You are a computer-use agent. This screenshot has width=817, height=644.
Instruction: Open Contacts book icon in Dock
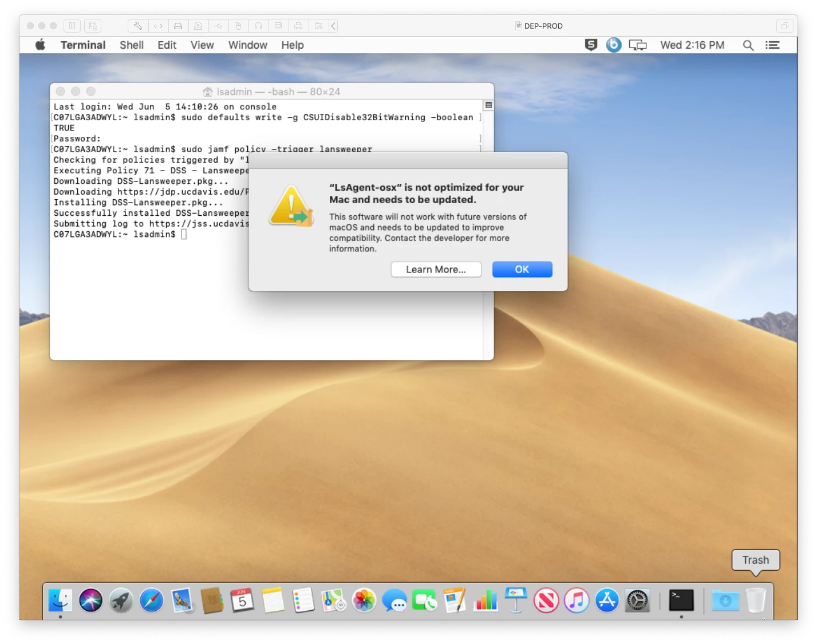point(212,600)
